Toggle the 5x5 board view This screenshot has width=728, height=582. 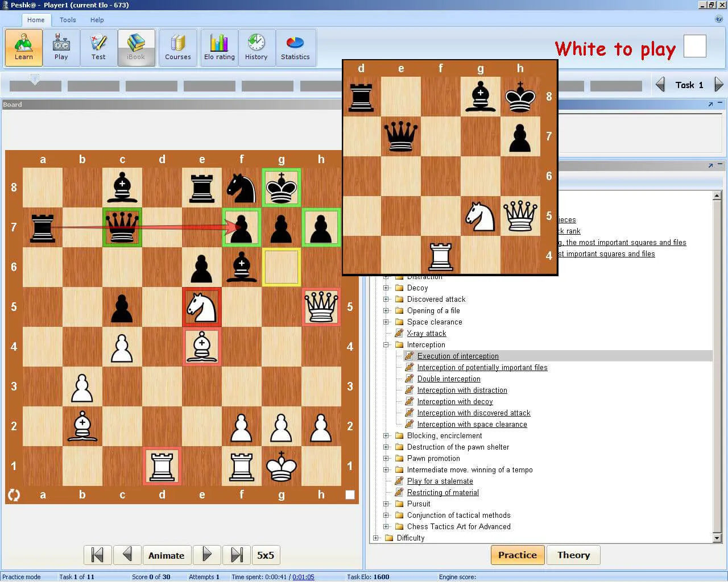266,555
